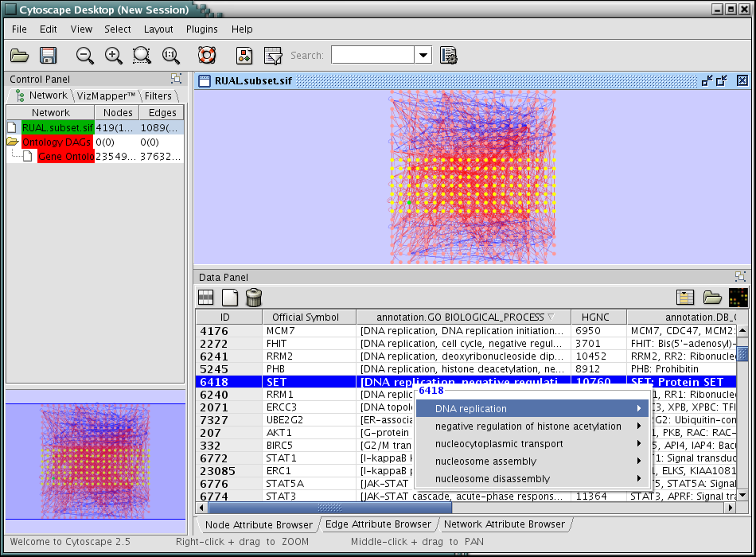
Task: Click the Save session floppy disk icon
Action: point(48,56)
